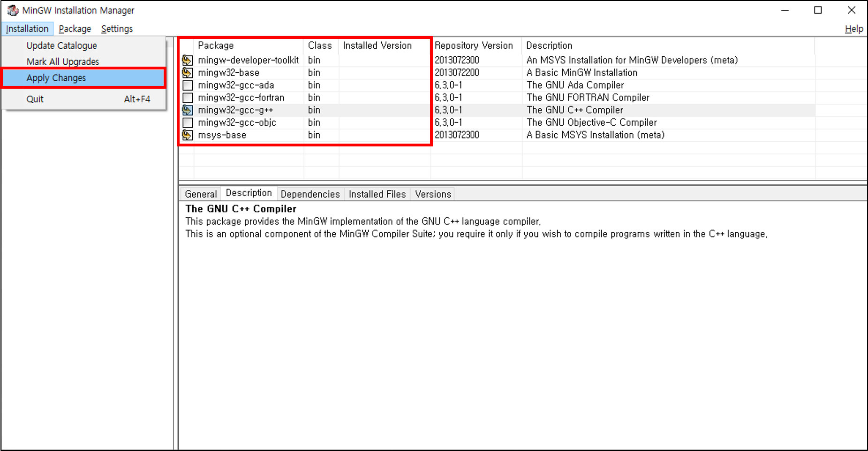
Task: Sort by the Class column header
Action: click(x=321, y=46)
